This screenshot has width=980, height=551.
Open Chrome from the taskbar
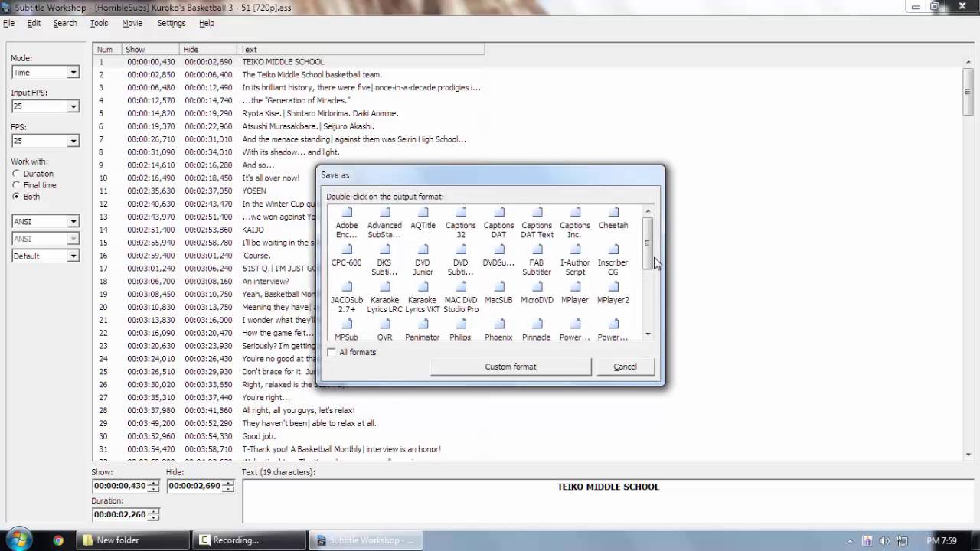[58, 540]
